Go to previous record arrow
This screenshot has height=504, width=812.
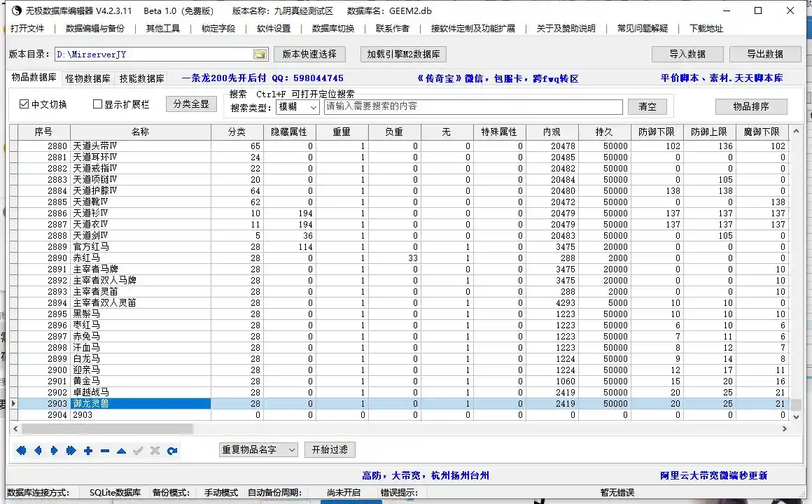(x=38, y=451)
